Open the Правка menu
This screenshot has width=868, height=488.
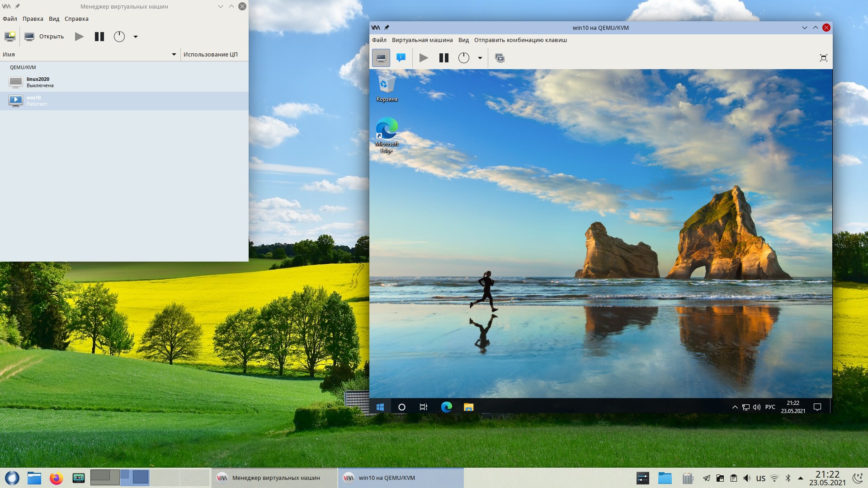tap(33, 19)
